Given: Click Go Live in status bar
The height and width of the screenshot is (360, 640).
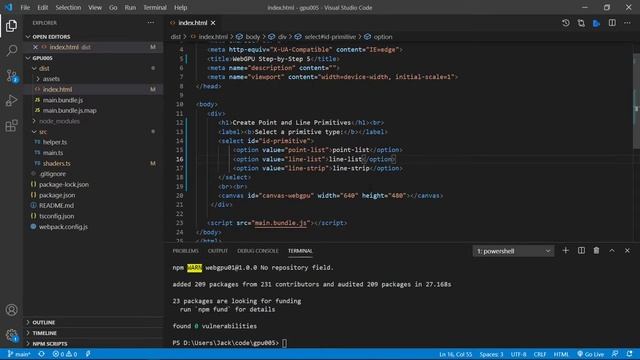Looking at the screenshot, I should click(591, 354).
